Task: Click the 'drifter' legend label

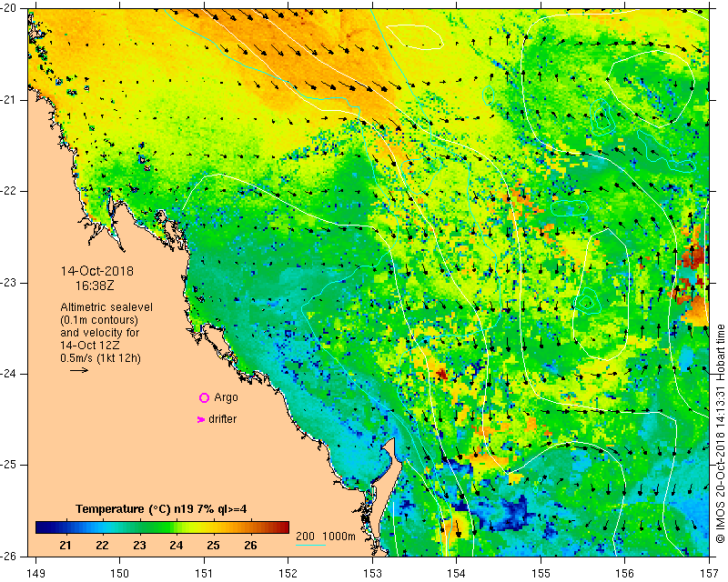Action: tap(222, 419)
